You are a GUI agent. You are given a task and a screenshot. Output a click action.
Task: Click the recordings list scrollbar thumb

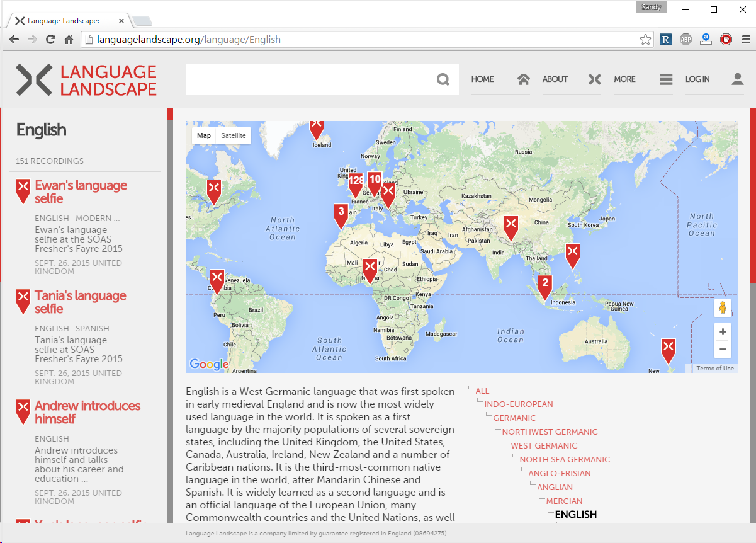pos(169,114)
